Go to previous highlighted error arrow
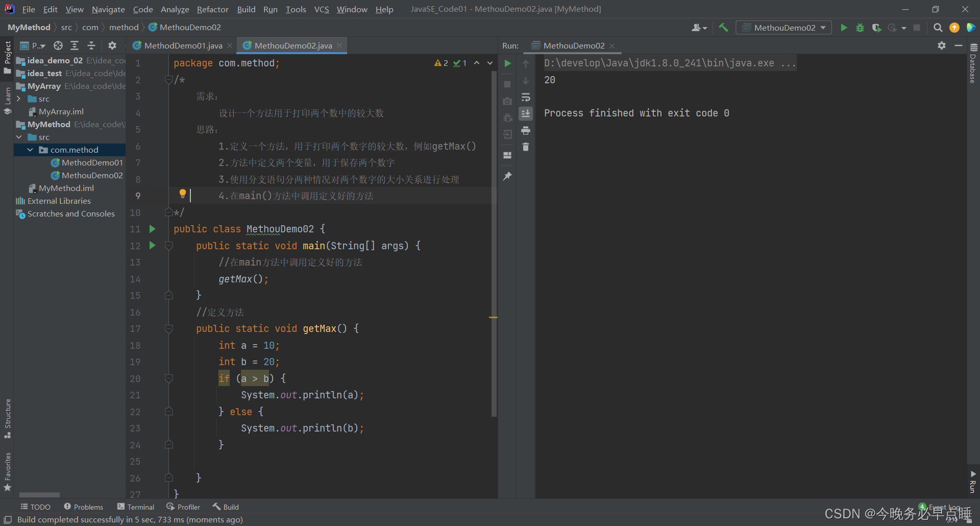This screenshot has width=980, height=526. tap(477, 63)
